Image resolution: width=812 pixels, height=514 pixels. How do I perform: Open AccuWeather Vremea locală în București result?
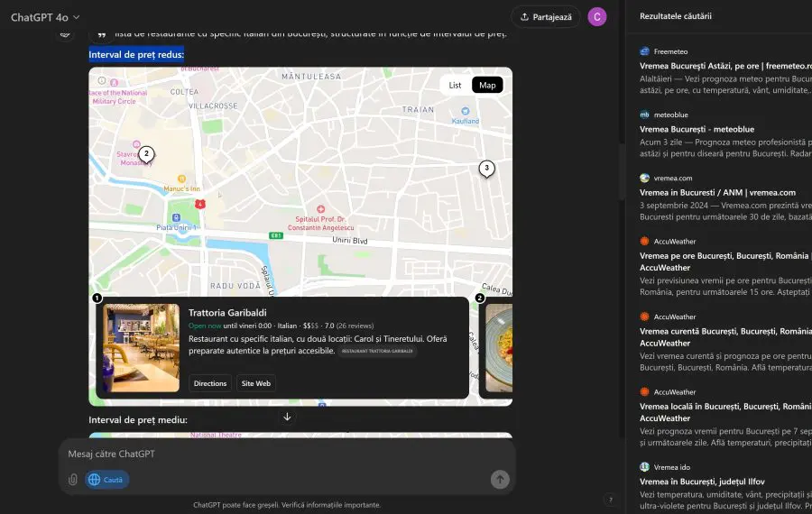coord(725,412)
